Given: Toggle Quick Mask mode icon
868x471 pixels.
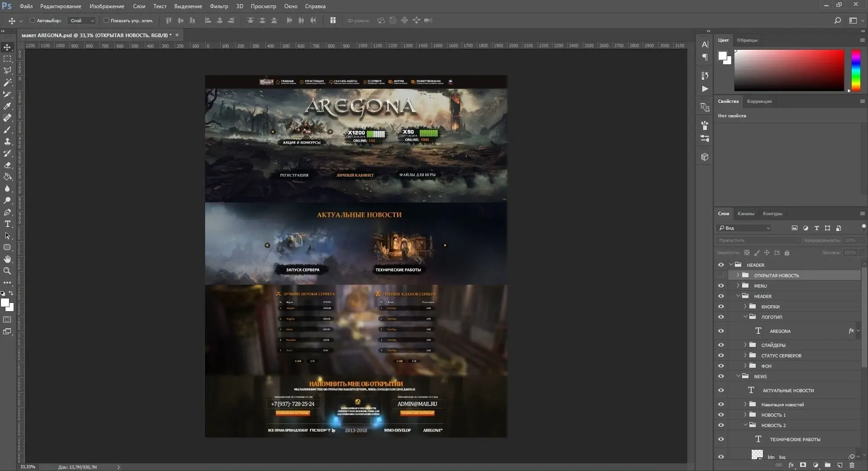Looking at the screenshot, I should click(x=7, y=320).
